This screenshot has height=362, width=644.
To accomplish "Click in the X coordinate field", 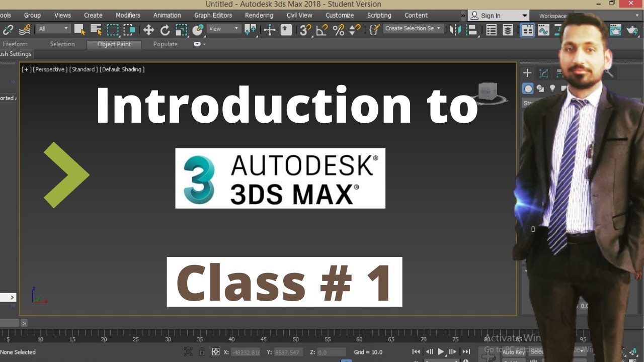I will pyautogui.click(x=246, y=352).
